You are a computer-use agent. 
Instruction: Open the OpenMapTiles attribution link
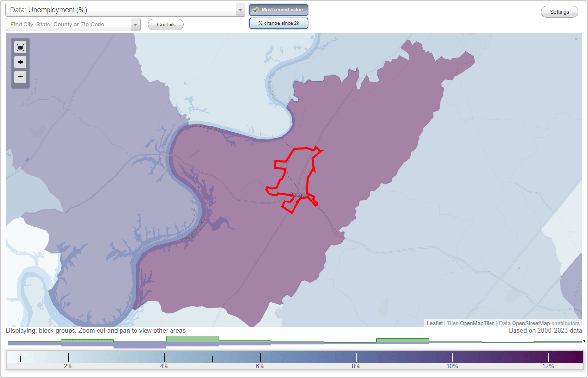click(x=477, y=323)
